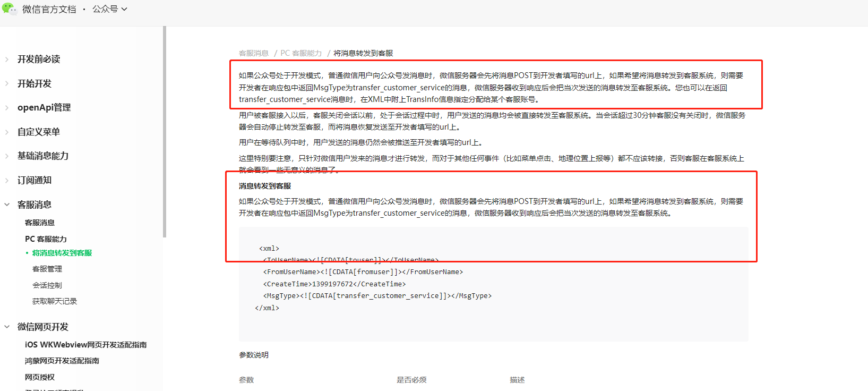The height and width of the screenshot is (391, 868).
Task: Click the MsgType transfer_customer_service code line
Action: [377, 296]
